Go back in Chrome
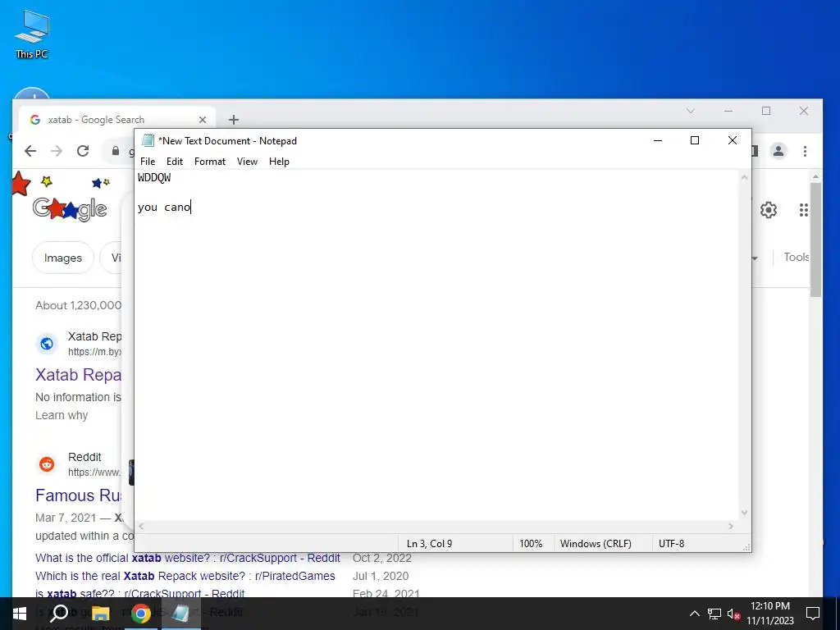The image size is (840, 630). (30, 151)
